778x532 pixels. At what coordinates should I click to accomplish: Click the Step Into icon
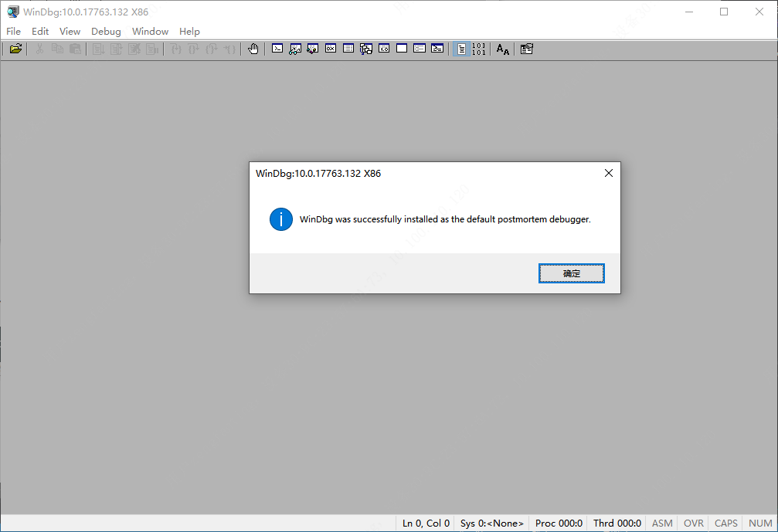(175, 49)
